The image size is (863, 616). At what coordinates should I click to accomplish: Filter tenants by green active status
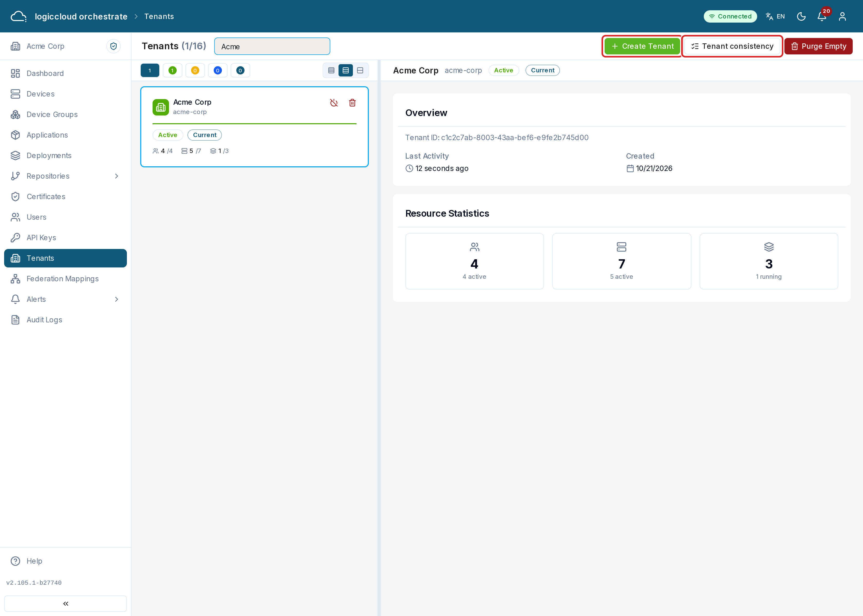(172, 70)
